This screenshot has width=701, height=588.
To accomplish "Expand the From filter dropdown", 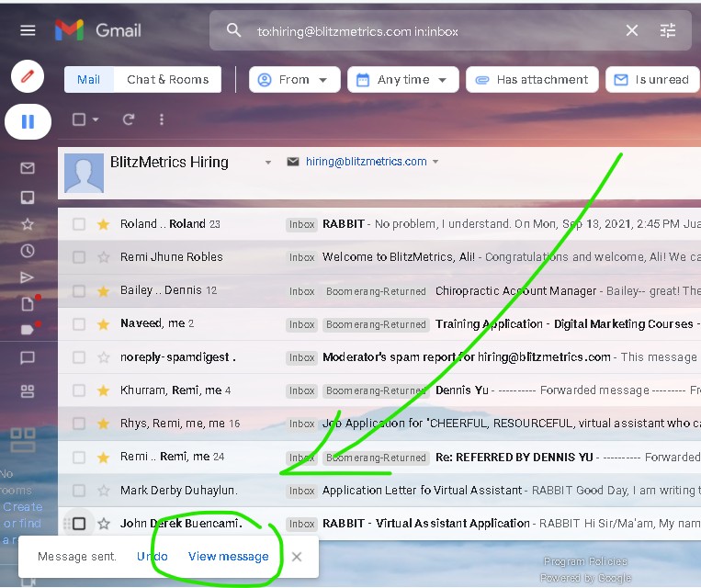I will (x=294, y=80).
